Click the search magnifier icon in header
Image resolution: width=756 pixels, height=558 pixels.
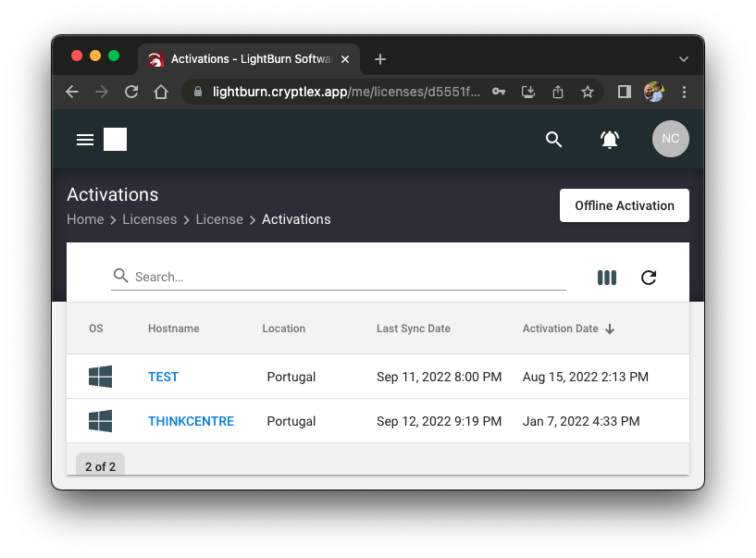(x=554, y=139)
